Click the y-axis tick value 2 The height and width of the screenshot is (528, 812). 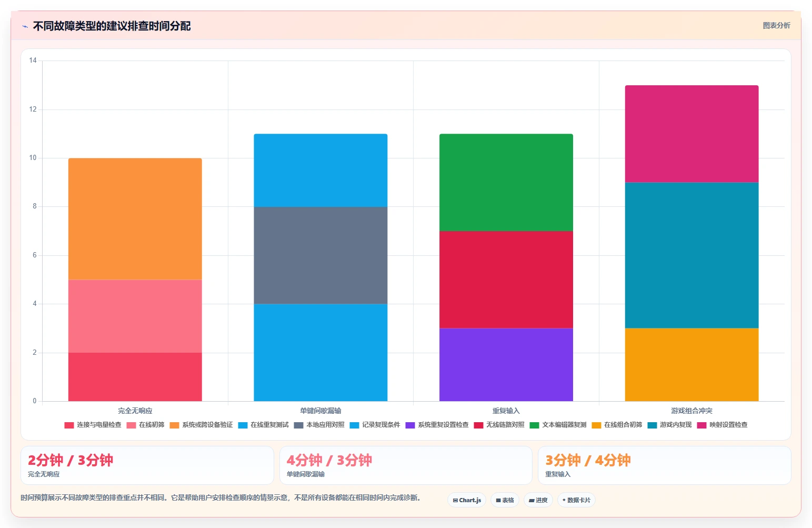pyautogui.click(x=35, y=353)
